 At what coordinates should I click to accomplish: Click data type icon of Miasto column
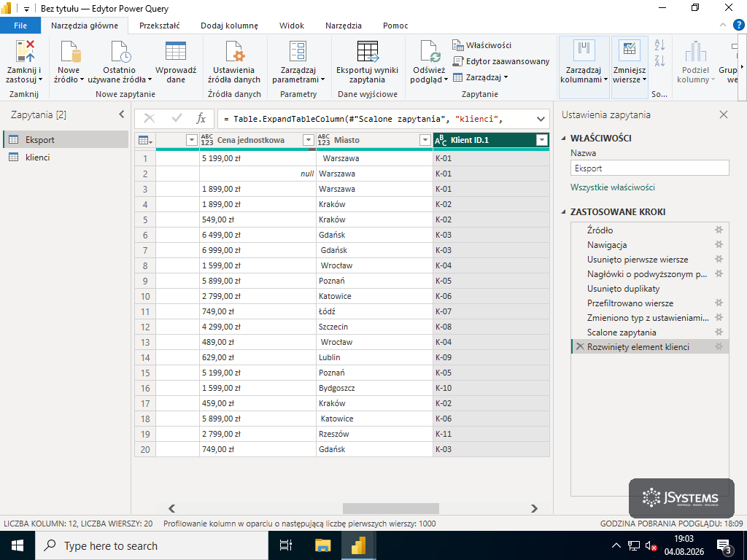coord(323,140)
